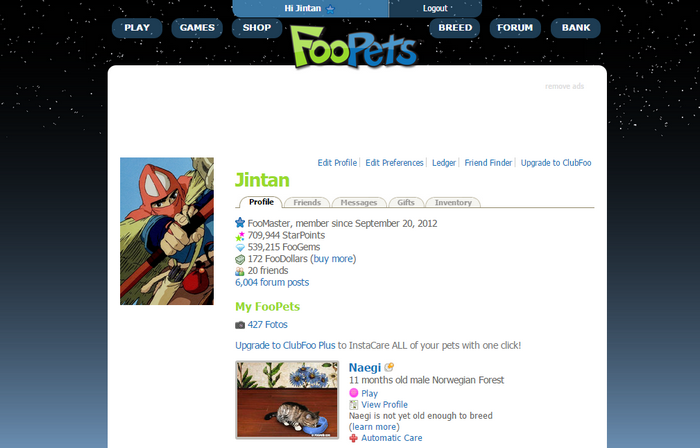This screenshot has width=700, height=448.
Task: Click the camera icon beside 427 Fotos
Action: coord(240,325)
